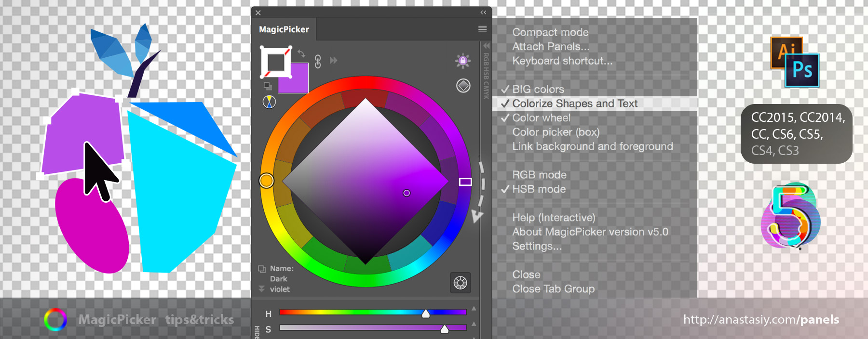Screen dimensions: 868x339
Task: Click the MagicPicker tips&tricks title text
Action: [x=156, y=320]
